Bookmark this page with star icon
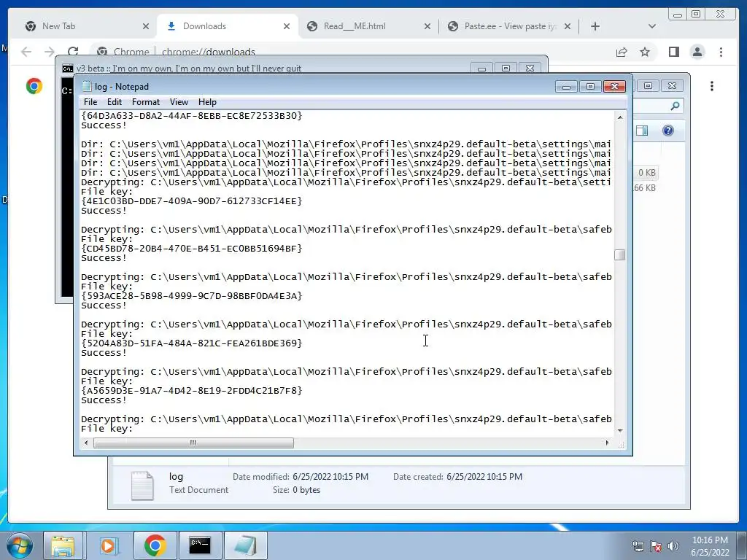The height and width of the screenshot is (560, 747). click(x=645, y=52)
